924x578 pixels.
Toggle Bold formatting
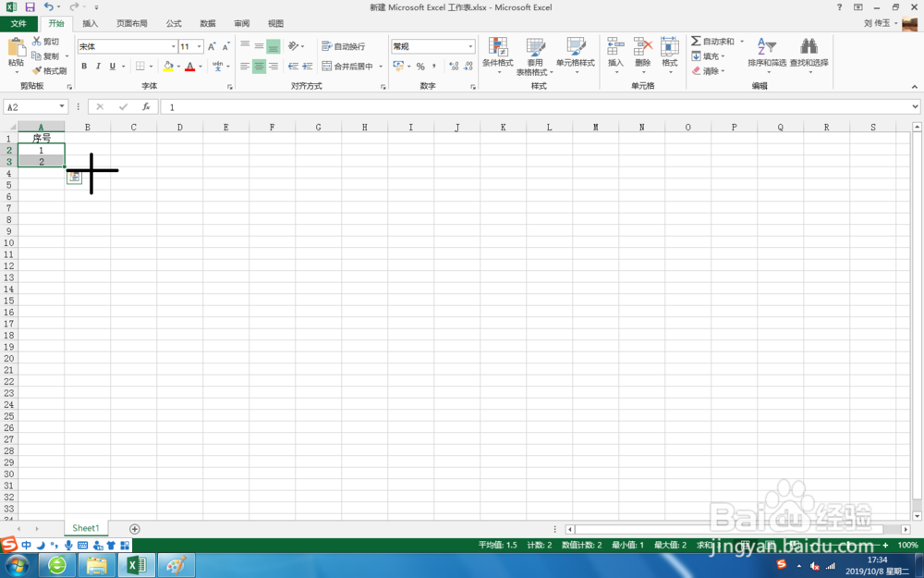[x=84, y=66]
